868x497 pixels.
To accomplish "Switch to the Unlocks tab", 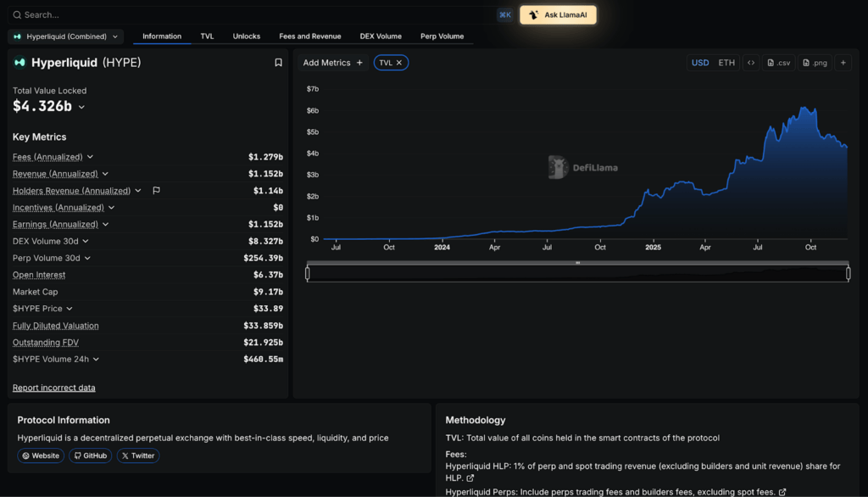I will tap(246, 36).
